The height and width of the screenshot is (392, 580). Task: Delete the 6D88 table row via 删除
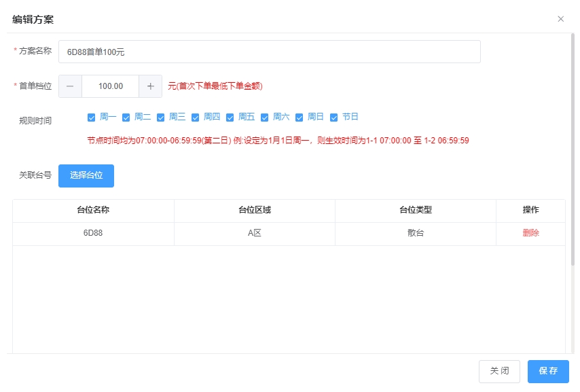[530, 233]
